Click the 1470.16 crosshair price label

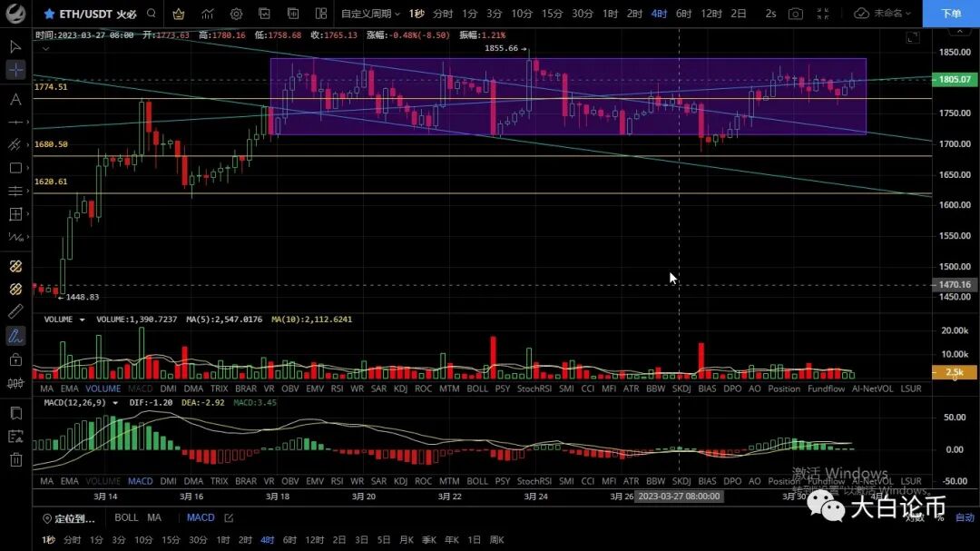(x=955, y=284)
